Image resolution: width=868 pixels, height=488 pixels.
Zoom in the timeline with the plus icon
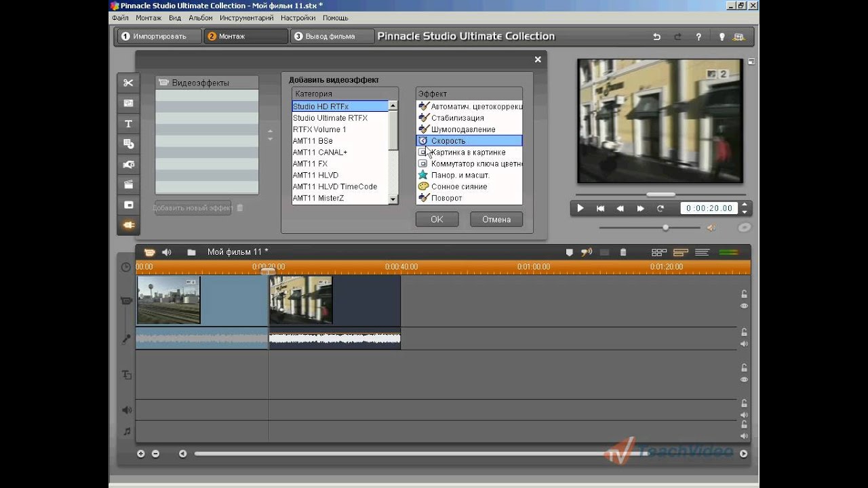click(x=141, y=453)
